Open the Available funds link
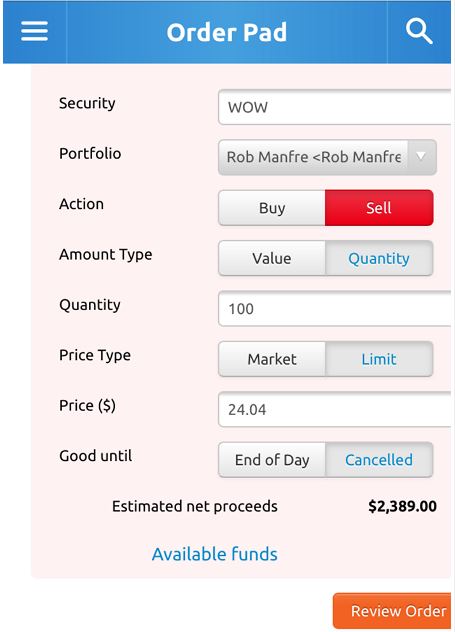Image resolution: width=455 pixels, height=632 pixels. click(x=214, y=554)
